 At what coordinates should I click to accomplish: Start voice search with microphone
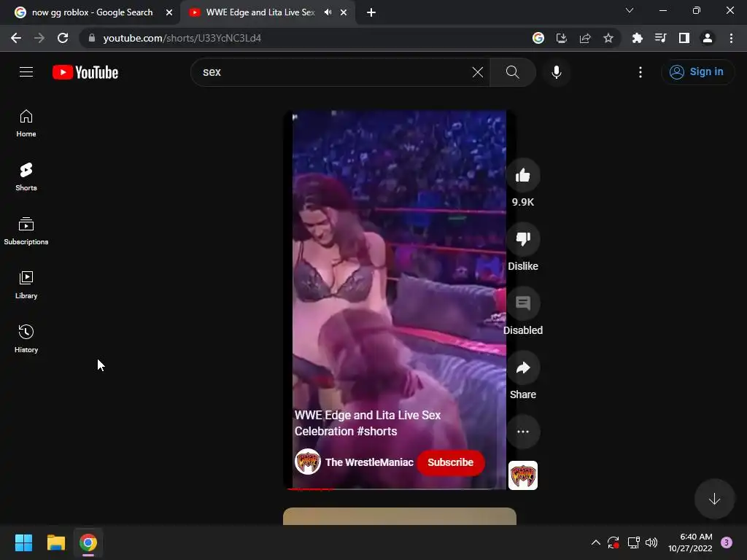557,72
